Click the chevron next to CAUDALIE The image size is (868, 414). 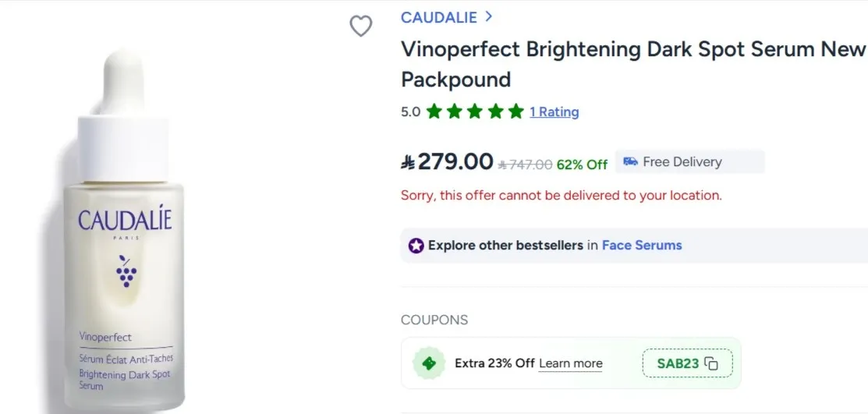(x=488, y=16)
